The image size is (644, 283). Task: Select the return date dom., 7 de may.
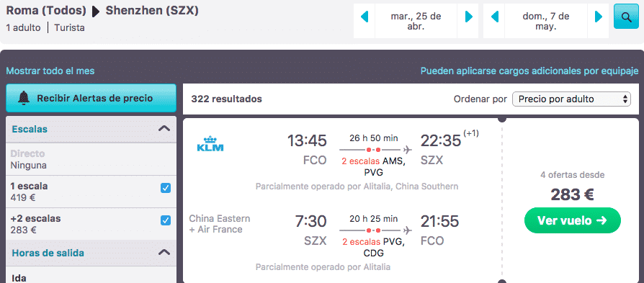(x=546, y=21)
